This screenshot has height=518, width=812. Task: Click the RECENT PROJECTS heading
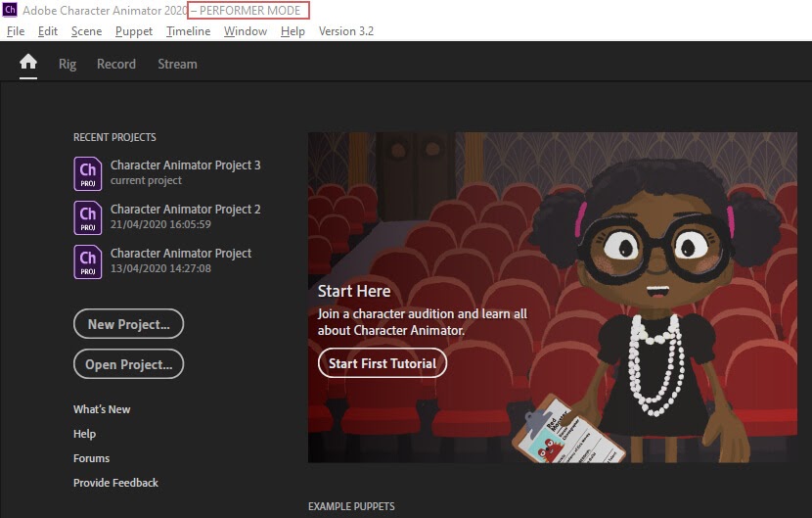[114, 137]
